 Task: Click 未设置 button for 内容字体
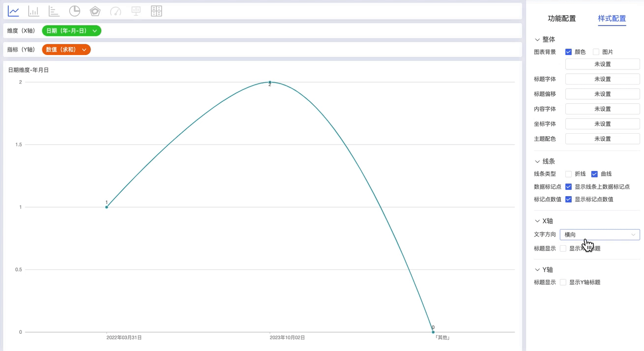(x=603, y=109)
